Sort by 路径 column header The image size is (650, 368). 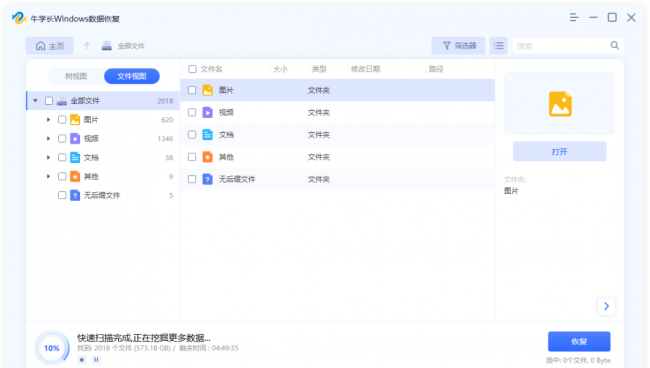coord(436,69)
